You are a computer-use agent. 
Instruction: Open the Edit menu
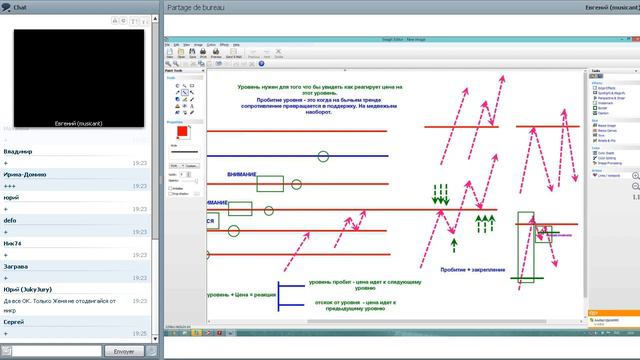click(x=176, y=45)
